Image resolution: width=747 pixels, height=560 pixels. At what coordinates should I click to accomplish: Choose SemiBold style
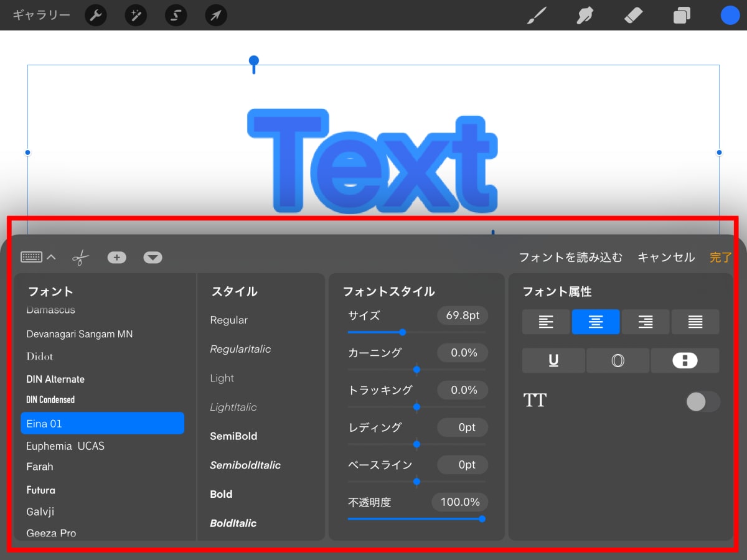[x=234, y=436]
